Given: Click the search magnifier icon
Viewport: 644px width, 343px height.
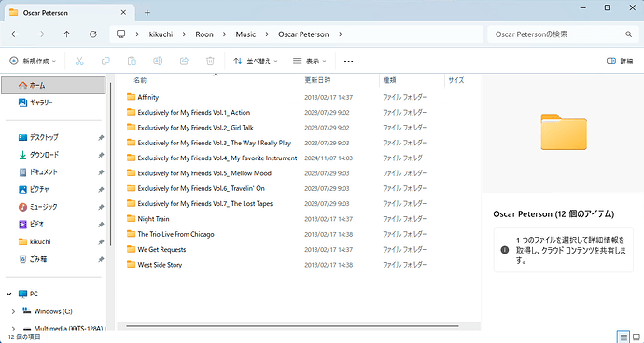Looking at the screenshot, I should pyautogui.click(x=628, y=34).
